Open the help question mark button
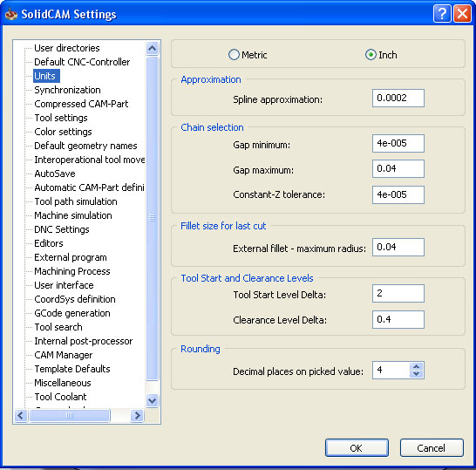 [442, 14]
